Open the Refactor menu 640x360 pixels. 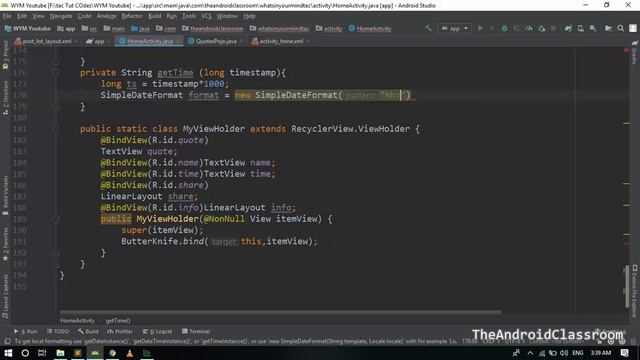[132, 16]
